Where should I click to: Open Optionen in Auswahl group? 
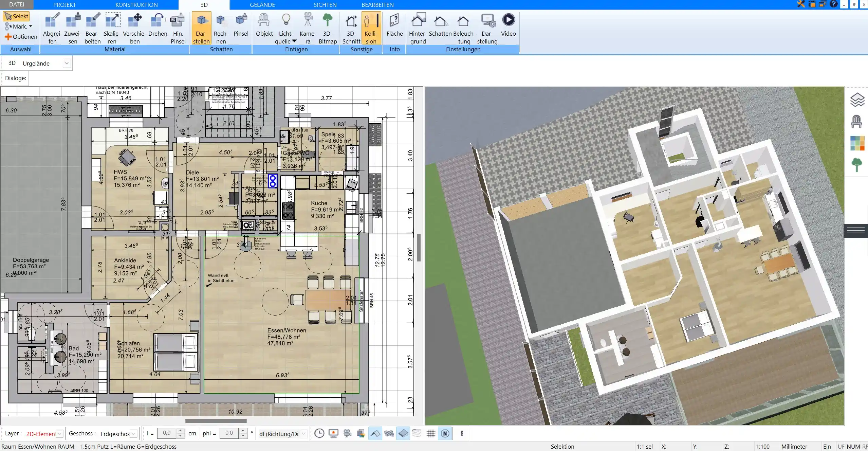tap(21, 37)
